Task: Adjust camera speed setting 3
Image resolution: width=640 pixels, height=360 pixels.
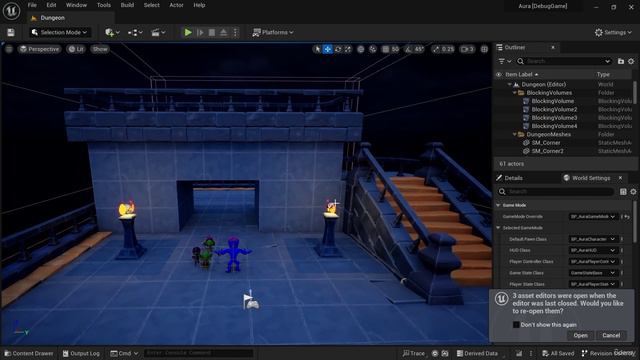Action: tap(467, 49)
